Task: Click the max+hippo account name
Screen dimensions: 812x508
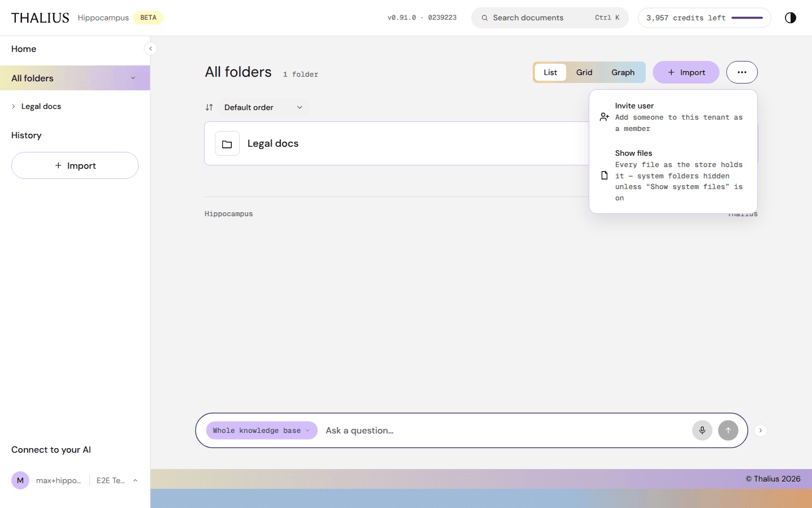Action: click(59, 480)
